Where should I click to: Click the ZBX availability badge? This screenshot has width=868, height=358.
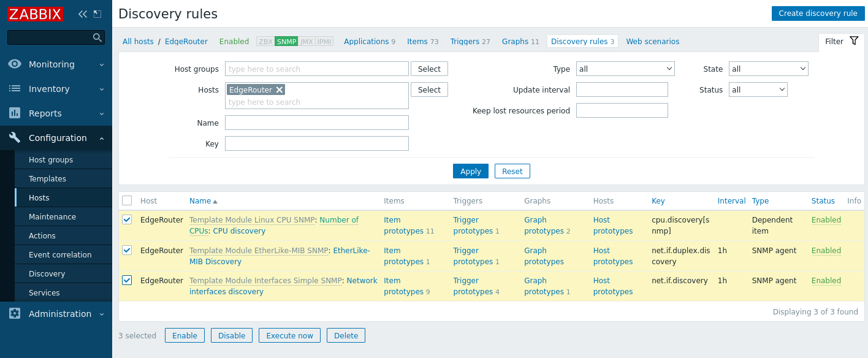tap(265, 42)
